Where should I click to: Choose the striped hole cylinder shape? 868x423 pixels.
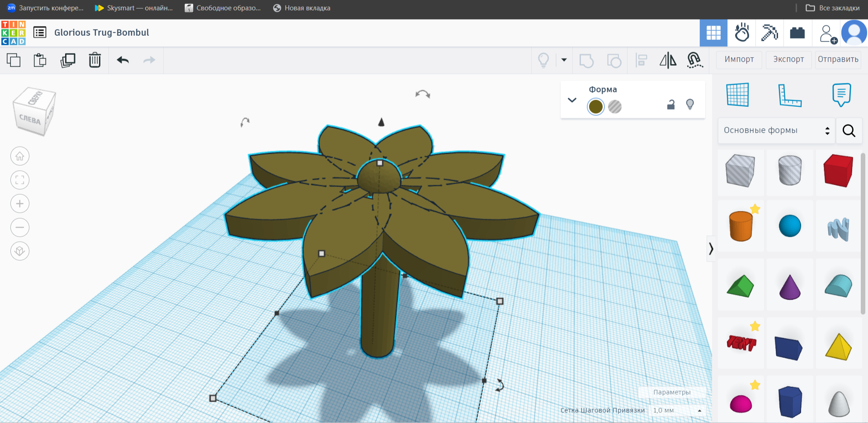790,171
